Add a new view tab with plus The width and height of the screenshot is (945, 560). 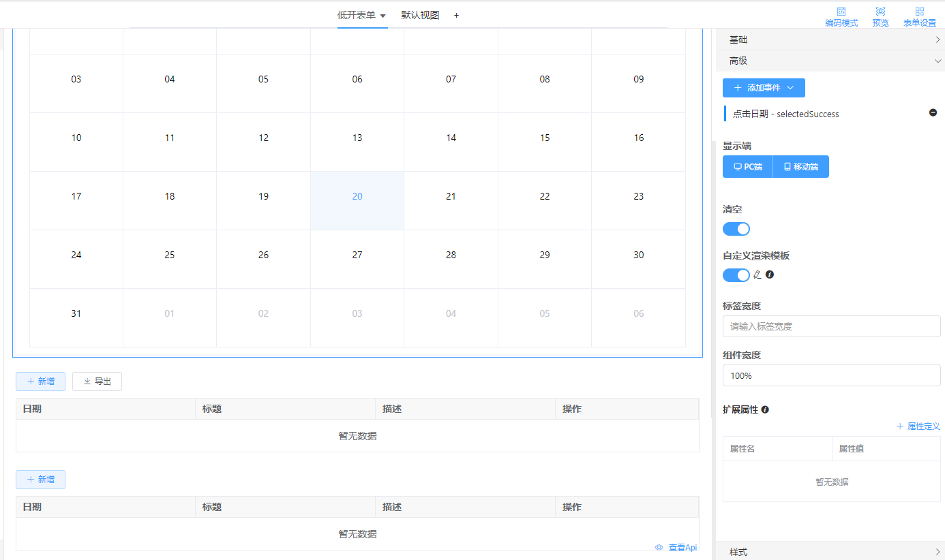click(x=456, y=15)
